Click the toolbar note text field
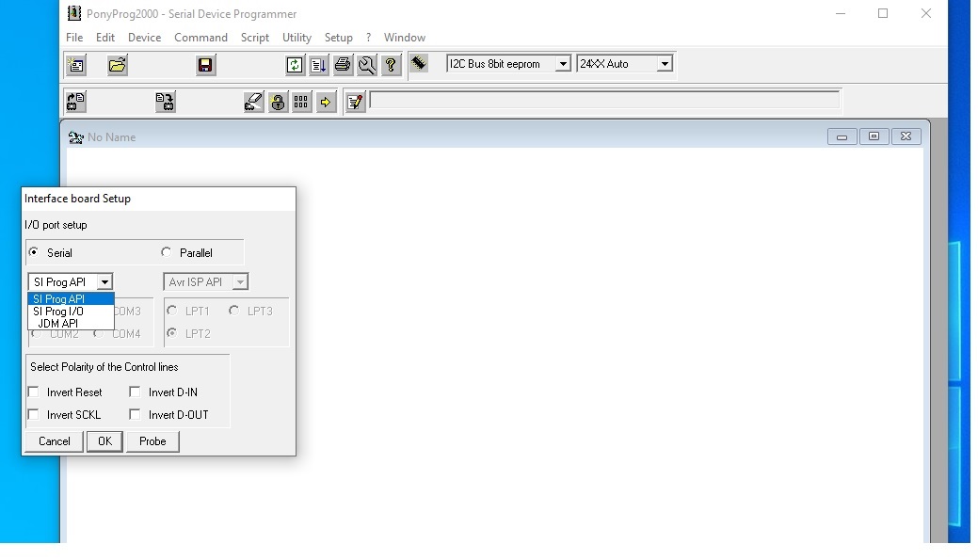Screen dimensions: 978x560 [605, 100]
